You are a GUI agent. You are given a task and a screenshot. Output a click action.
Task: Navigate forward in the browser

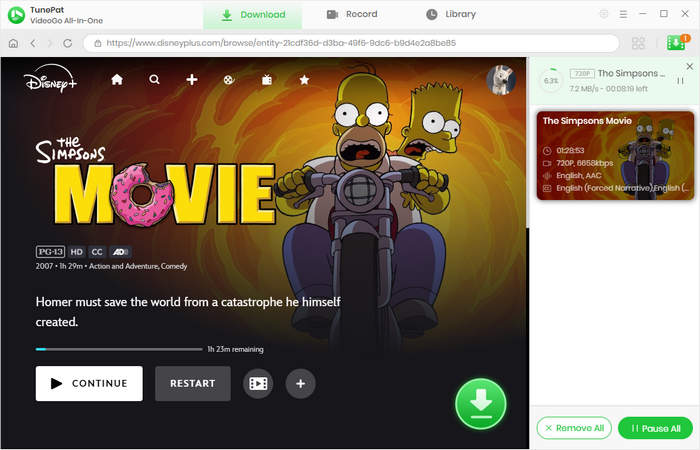coord(50,43)
